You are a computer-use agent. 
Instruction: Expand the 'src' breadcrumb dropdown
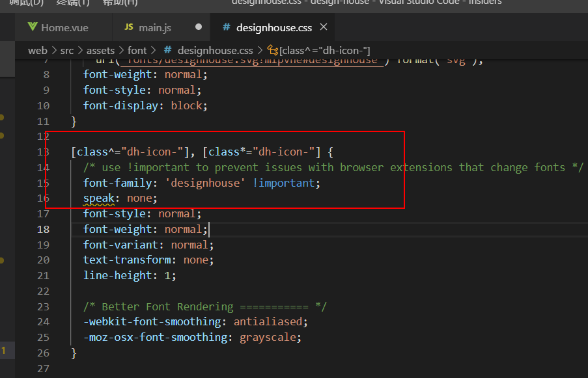[x=68, y=50]
